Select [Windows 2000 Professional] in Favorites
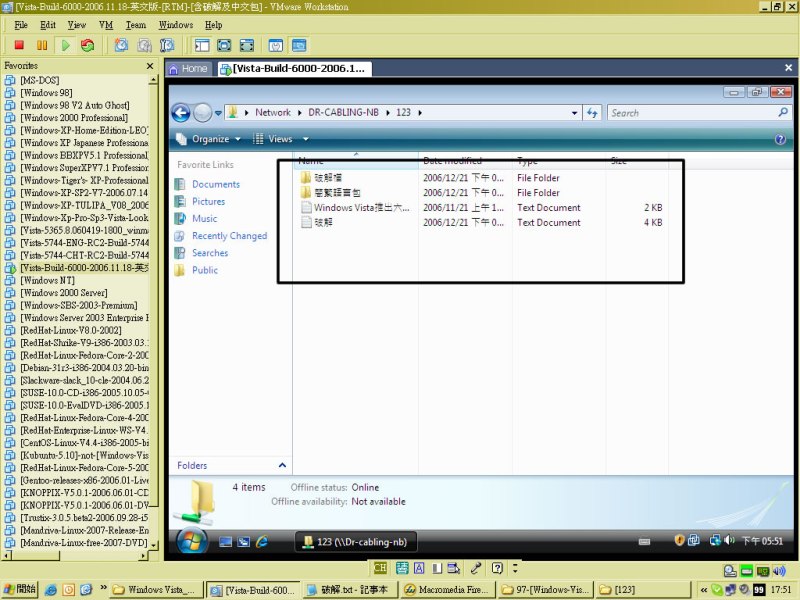The height and width of the screenshot is (600, 800). coord(74,118)
